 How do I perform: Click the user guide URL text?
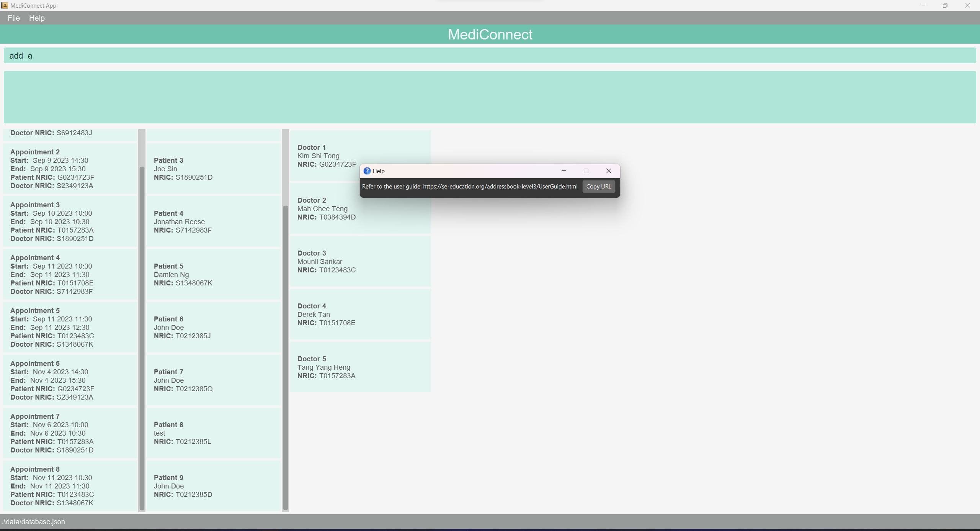[500, 187]
